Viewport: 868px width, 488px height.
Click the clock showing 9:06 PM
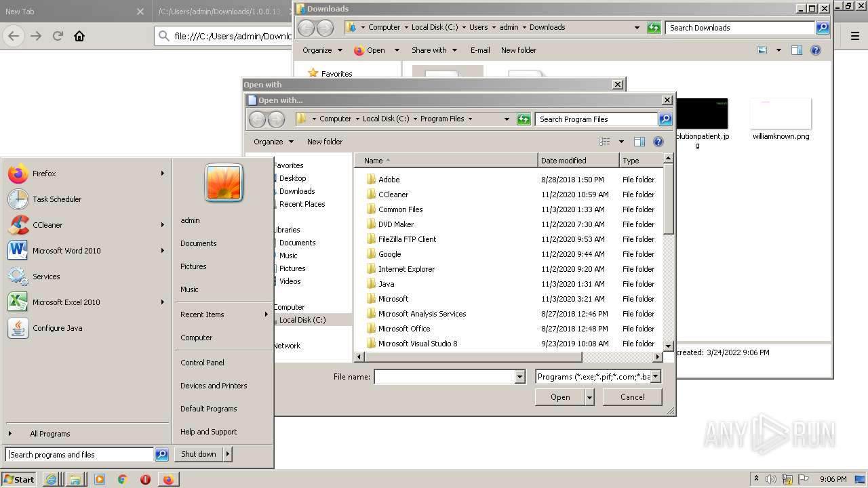833,479
